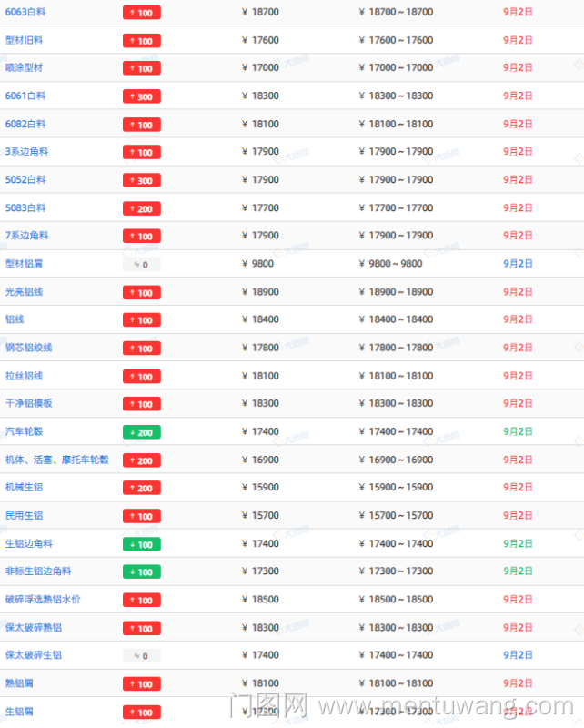Click the red up-200 badge for 机械生铝
The image size is (584, 728).
(141, 488)
